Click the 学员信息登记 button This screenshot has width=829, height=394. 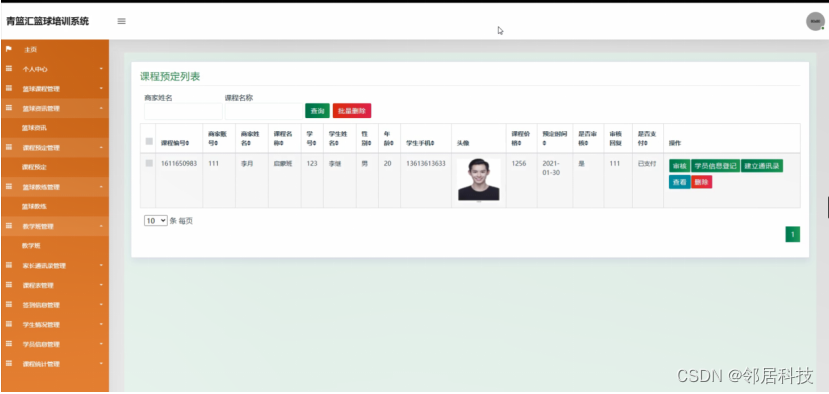tap(715, 166)
